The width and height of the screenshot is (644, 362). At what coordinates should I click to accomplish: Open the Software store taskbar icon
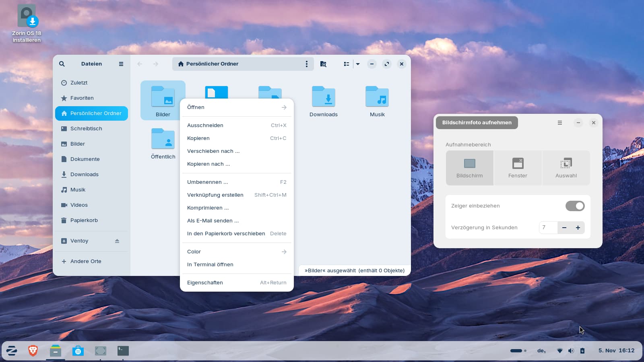tap(78, 351)
